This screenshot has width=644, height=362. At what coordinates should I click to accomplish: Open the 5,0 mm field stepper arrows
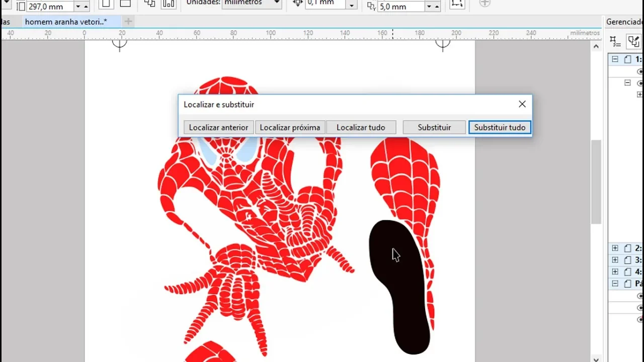[433, 7]
